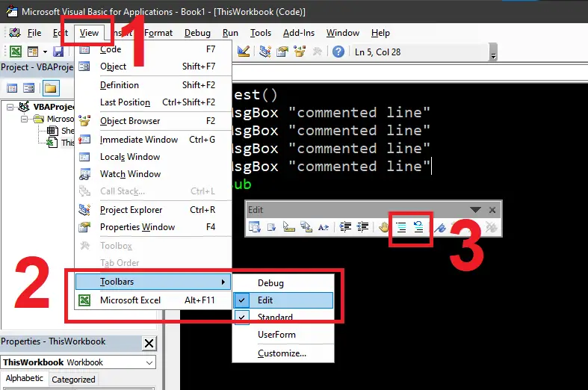Choose Last Position in View menu
The height and width of the screenshot is (390, 588).
[154, 102]
